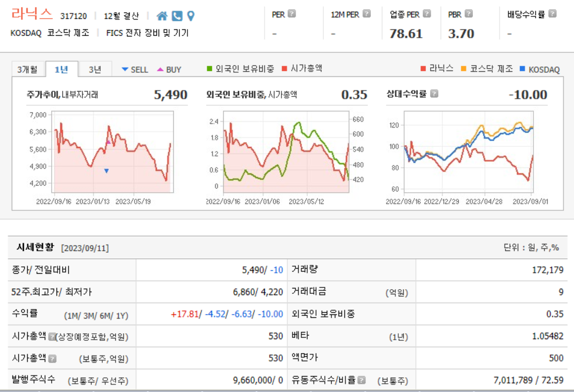Click the SELL dropdown arrow
The width and height of the screenshot is (574, 392).
[x=125, y=69]
